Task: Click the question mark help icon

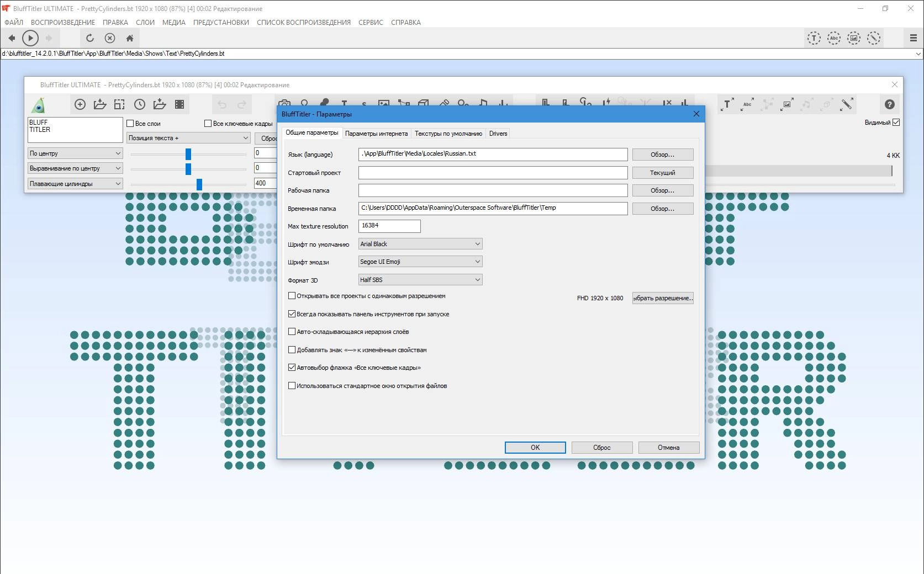Action: (889, 104)
